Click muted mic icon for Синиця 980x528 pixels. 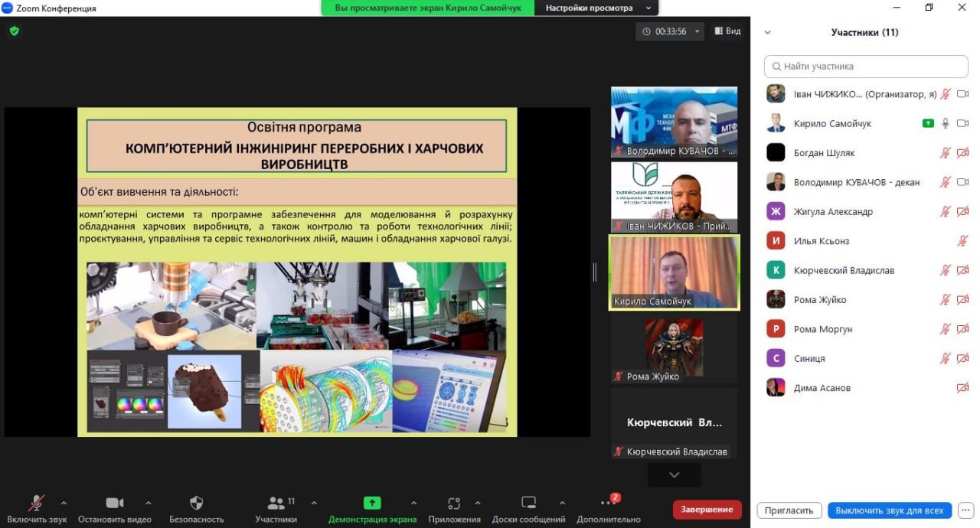(x=946, y=358)
